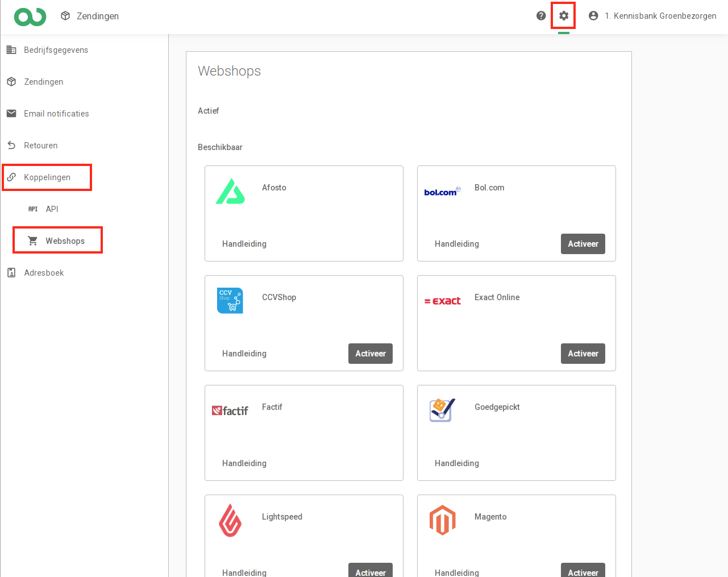Activate the Bol.com integration
Image resolution: width=728 pixels, height=577 pixels.
click(583, 244)
